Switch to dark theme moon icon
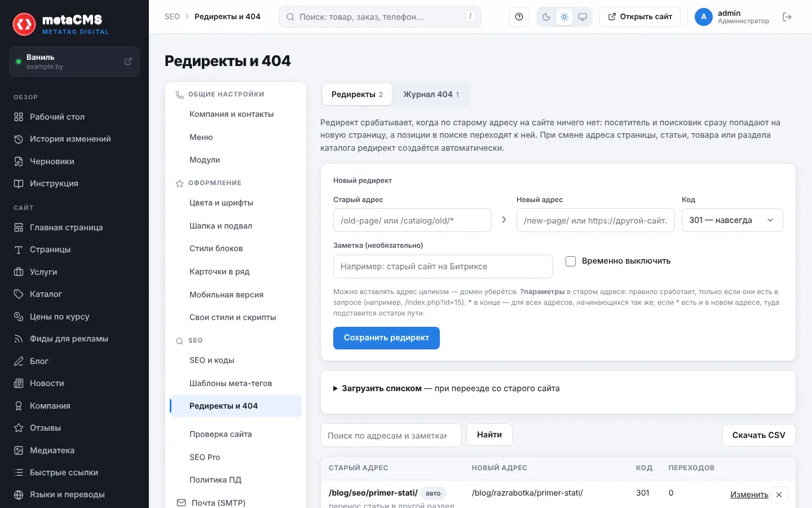Viewport: 812px width, 508px height. [x=546, y=17]
